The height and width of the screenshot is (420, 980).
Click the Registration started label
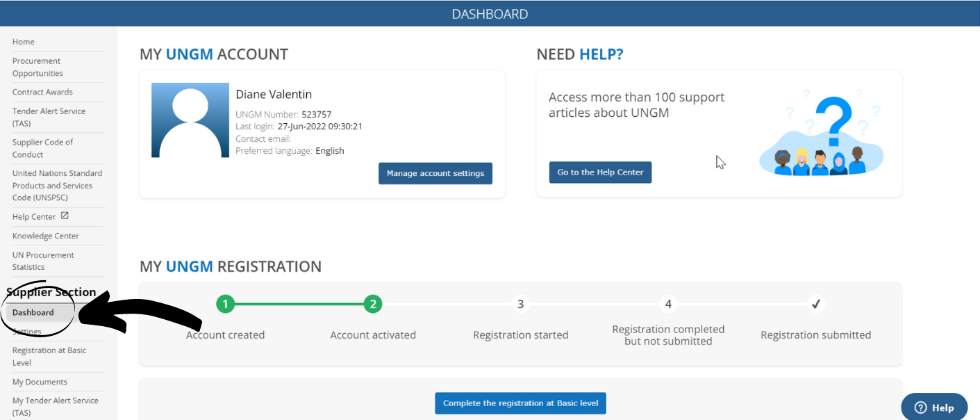pyautogui.click(x=521, y=335)
